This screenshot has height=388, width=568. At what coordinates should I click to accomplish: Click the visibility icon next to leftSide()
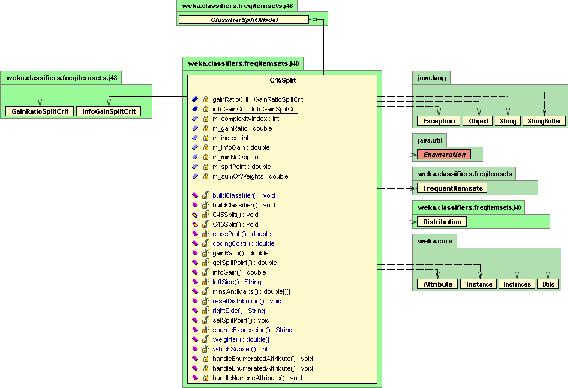coord(205,282)
